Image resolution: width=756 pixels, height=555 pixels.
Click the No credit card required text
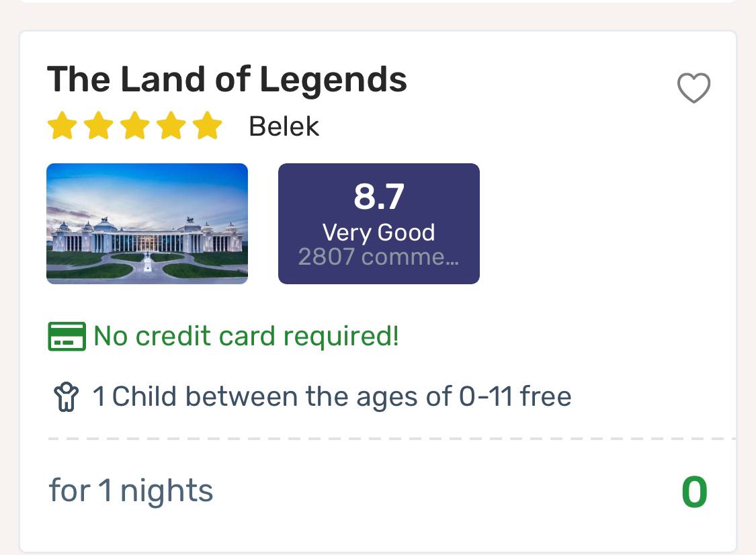click(x=247, y=336)
